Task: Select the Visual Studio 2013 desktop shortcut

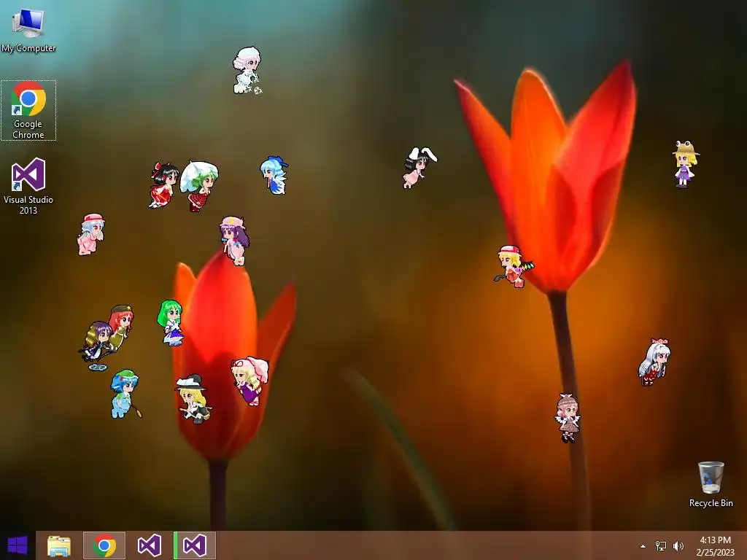Action: 28,186
